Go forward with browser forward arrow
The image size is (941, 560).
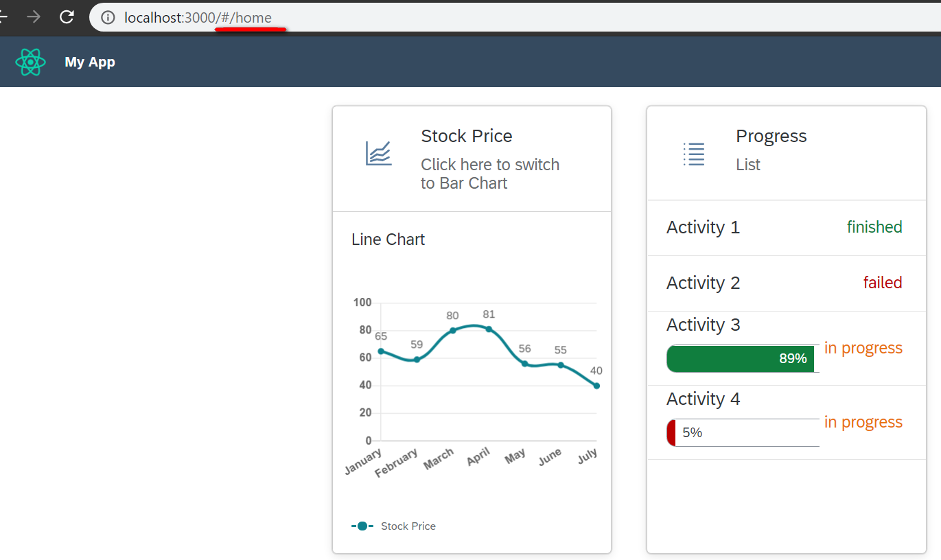point(33,17)
